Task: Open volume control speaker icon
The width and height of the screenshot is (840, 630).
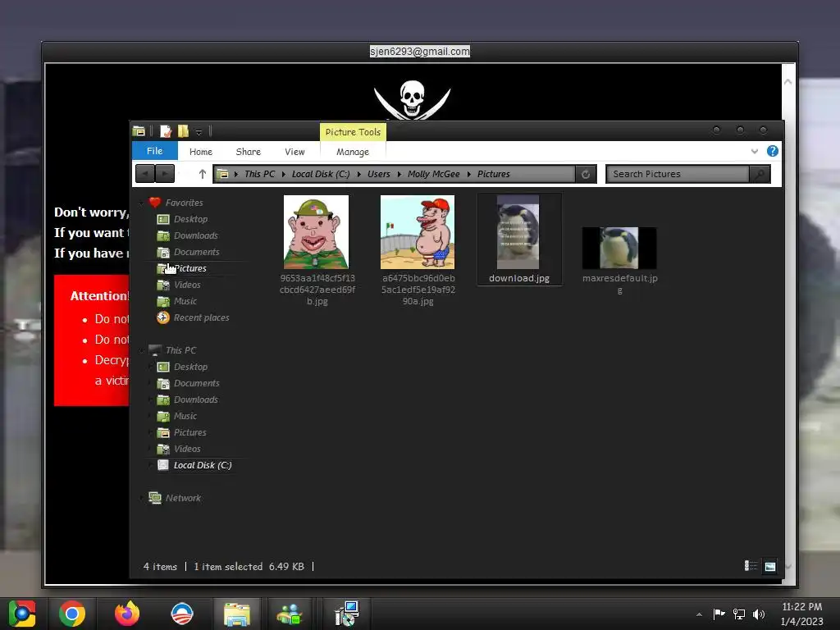Action: pyautogui.click(x=759, y=614)
